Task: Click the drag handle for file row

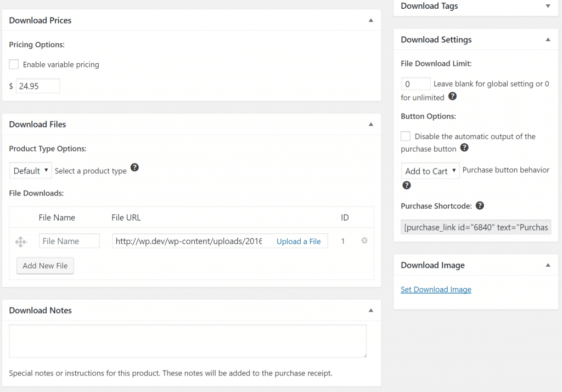Action: 21,241
